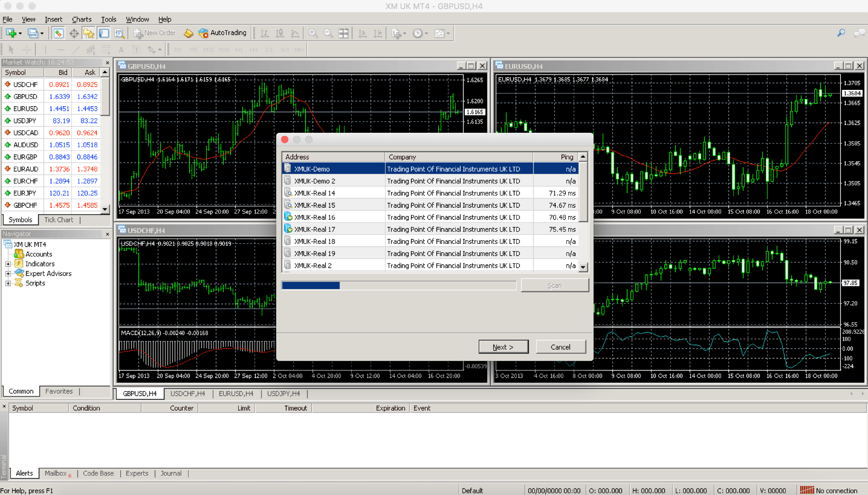The height and width of the screenshot is (495, 868).
Task: Open the chat bubbles icon at top right
Action: (x=859, y=33)
